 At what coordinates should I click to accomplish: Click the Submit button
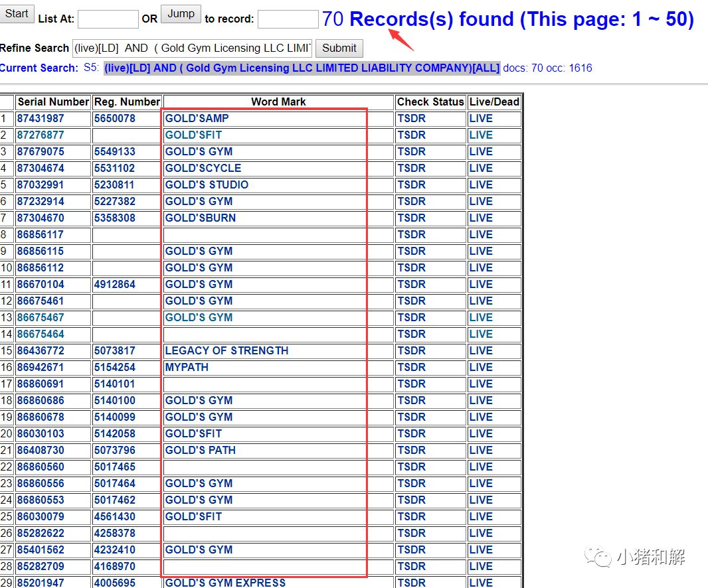[339, 48]
